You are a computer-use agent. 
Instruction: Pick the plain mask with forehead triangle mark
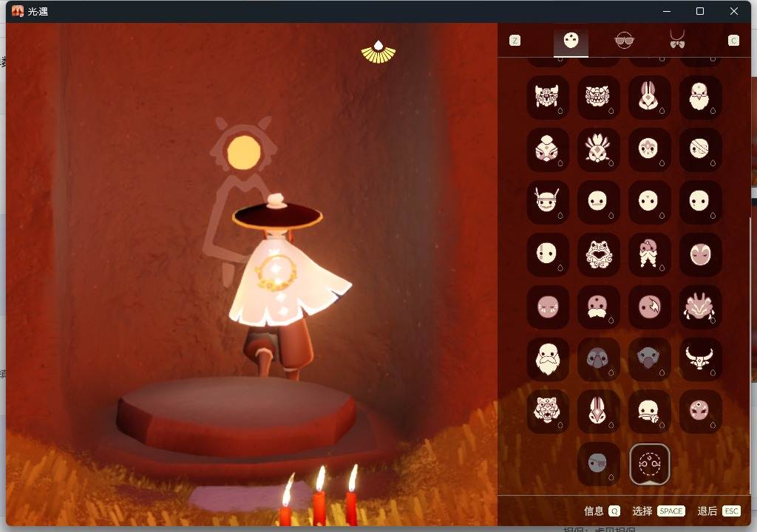(649, 201)
